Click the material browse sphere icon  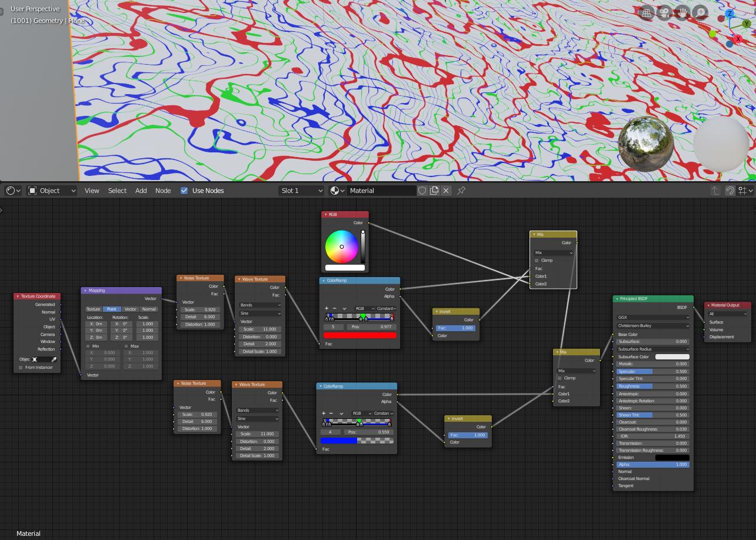point(337,191)
